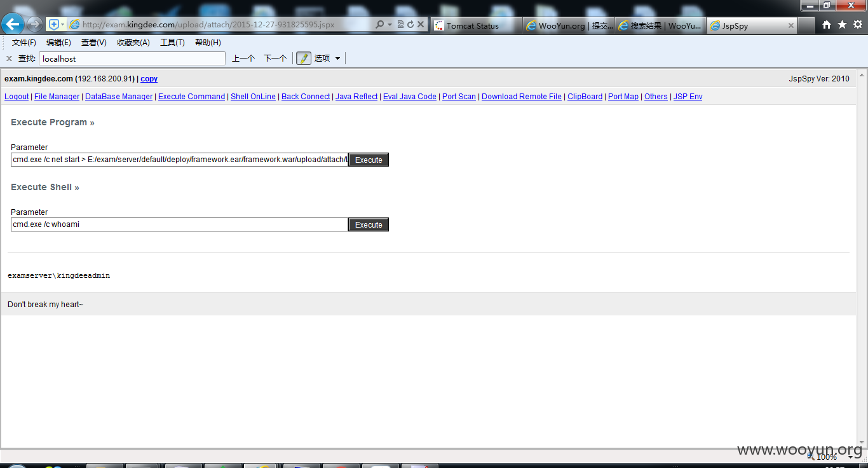Open the Java Reflect link
The height and width of the screenshot is (468, 868).
coord(356,97)
